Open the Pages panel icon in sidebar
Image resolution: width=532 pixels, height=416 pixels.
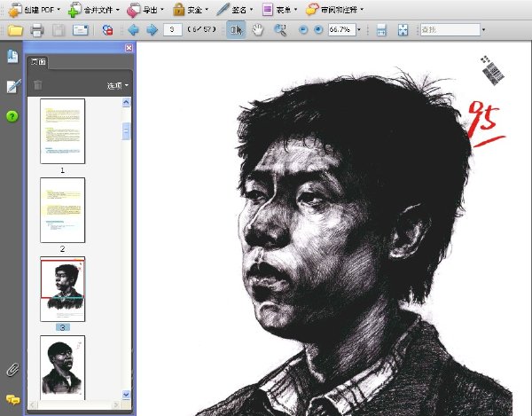tap(12, 57)
